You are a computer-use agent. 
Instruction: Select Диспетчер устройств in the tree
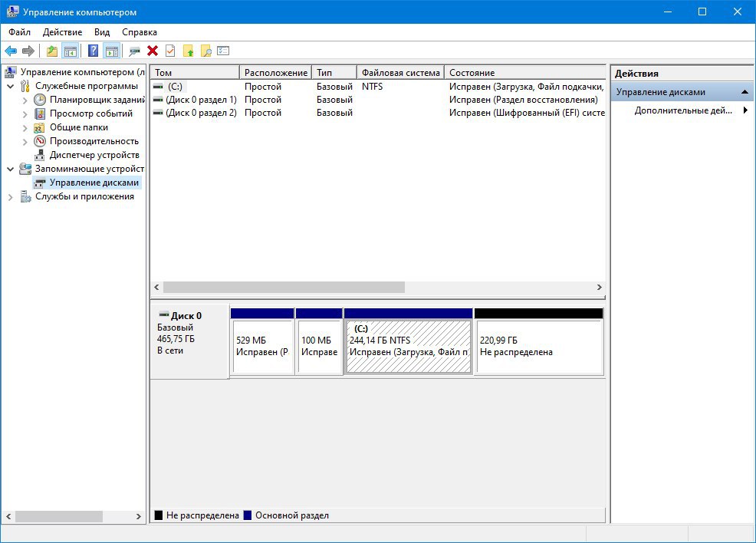(94, 155)
